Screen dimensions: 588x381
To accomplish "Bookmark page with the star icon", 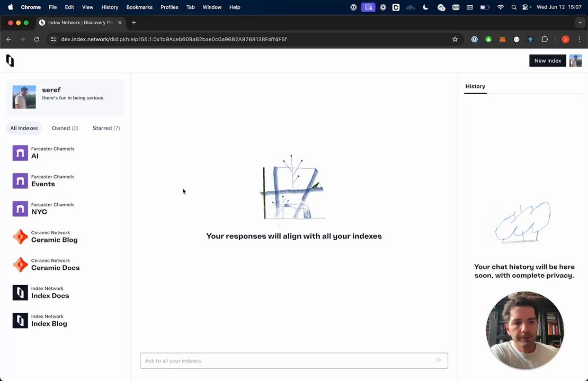I will pyautogui.click(x=455, y=39).
